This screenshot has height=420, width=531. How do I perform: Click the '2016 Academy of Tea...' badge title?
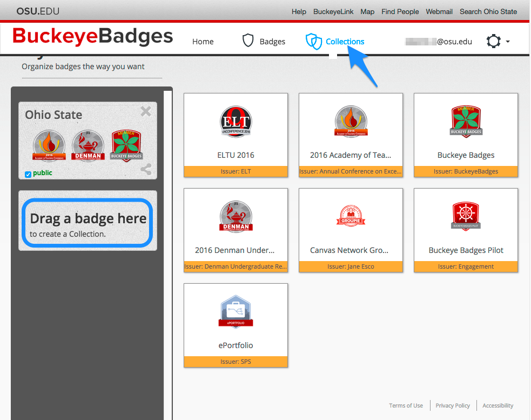(x=351, y=155)
